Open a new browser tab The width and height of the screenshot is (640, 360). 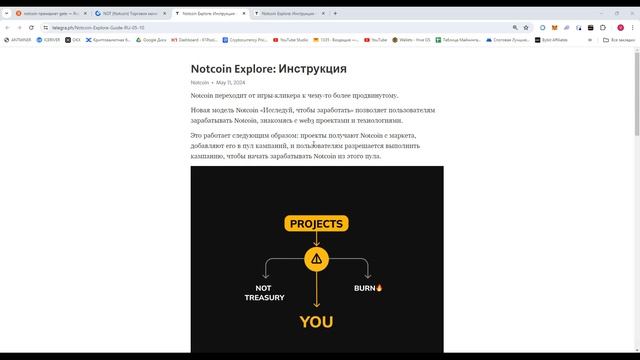pyautogui.click(x=335, y=13)
